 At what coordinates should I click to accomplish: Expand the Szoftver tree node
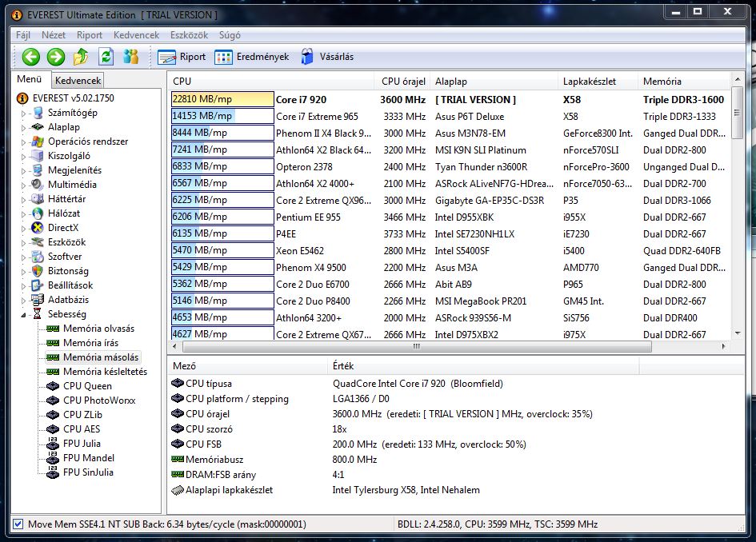[23, 257]
